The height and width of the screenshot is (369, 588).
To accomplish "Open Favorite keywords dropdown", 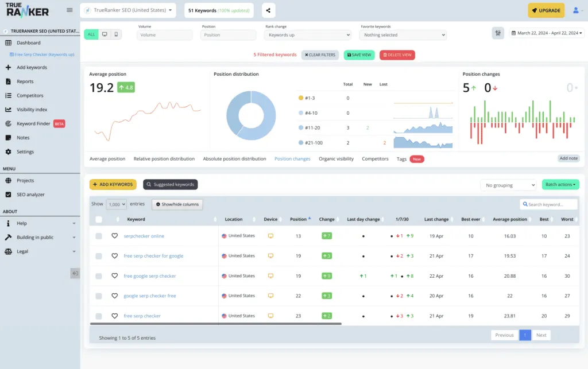I will [x=403, y=35].
